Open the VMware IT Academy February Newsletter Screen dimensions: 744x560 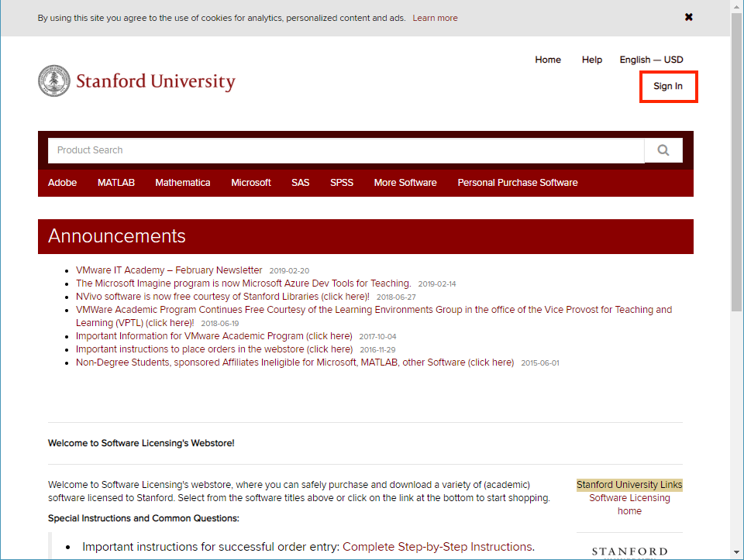pos(168,270)
